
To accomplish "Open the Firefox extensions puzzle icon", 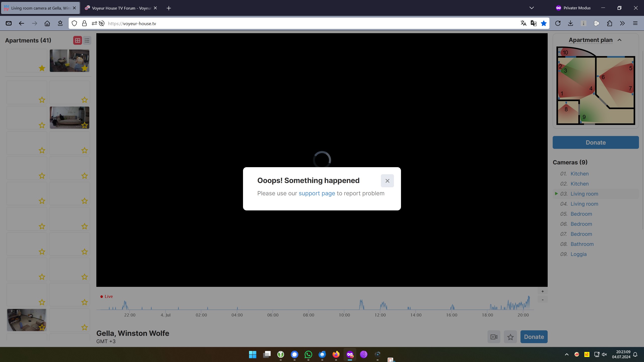I will tap(609, 23).
